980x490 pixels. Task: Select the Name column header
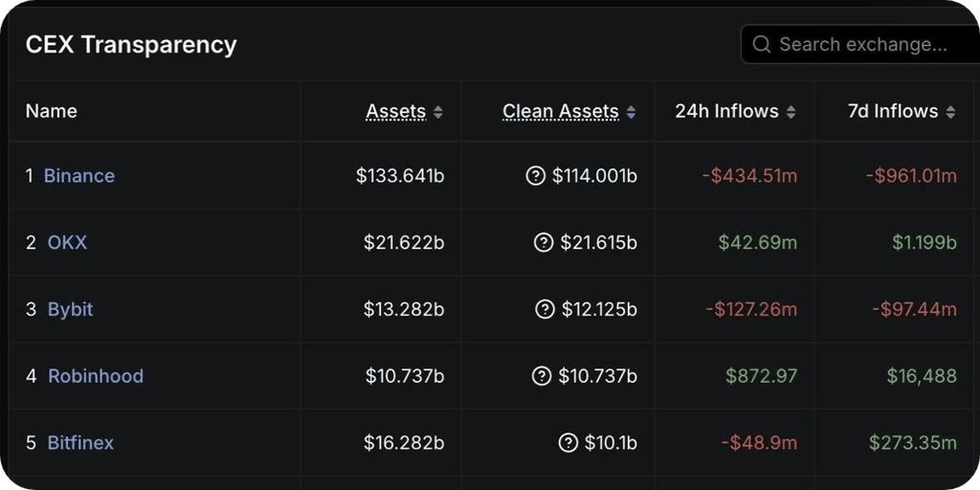[x=52, y=111]
